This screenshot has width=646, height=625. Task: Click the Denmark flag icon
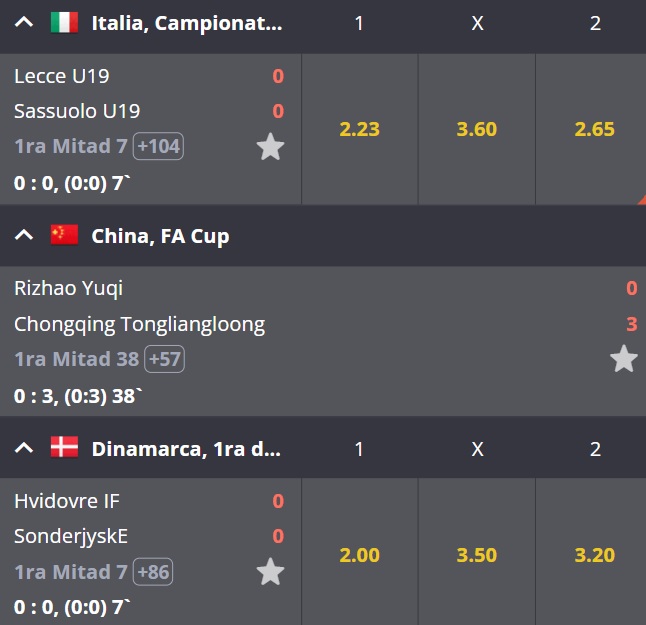(x=64, y=447)
